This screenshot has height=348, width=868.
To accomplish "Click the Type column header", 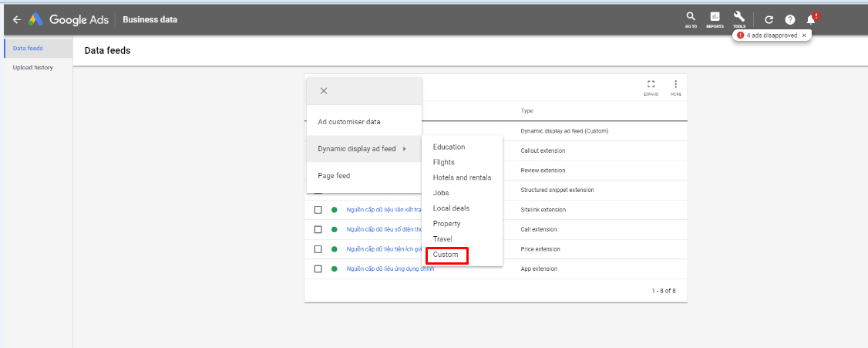I will pyautogui.click(x=527, y=111).
